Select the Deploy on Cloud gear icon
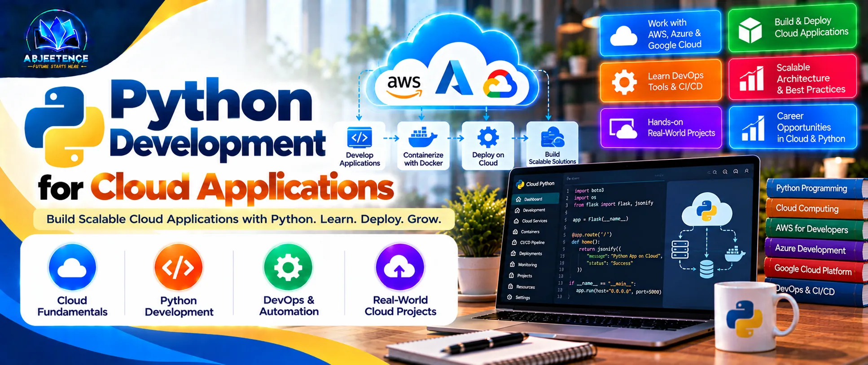Screen dimensions: 868x365 pos(488,137)
